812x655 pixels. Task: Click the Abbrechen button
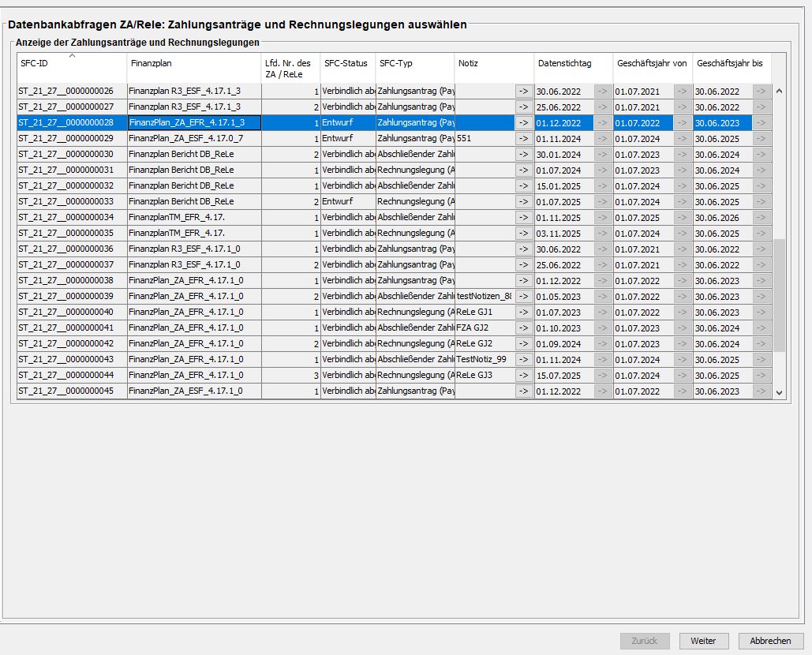(x=770, y=641)
